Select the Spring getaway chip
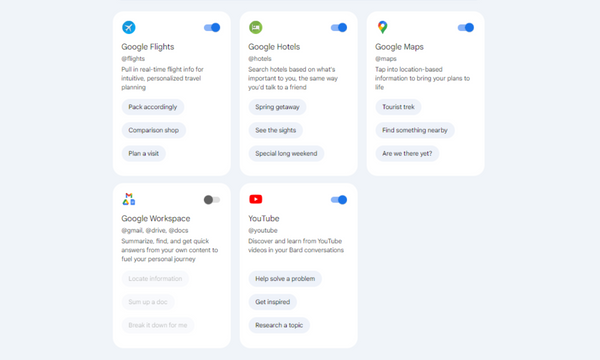This screenshot has width=600, height=360. click(x=277, y=107)
